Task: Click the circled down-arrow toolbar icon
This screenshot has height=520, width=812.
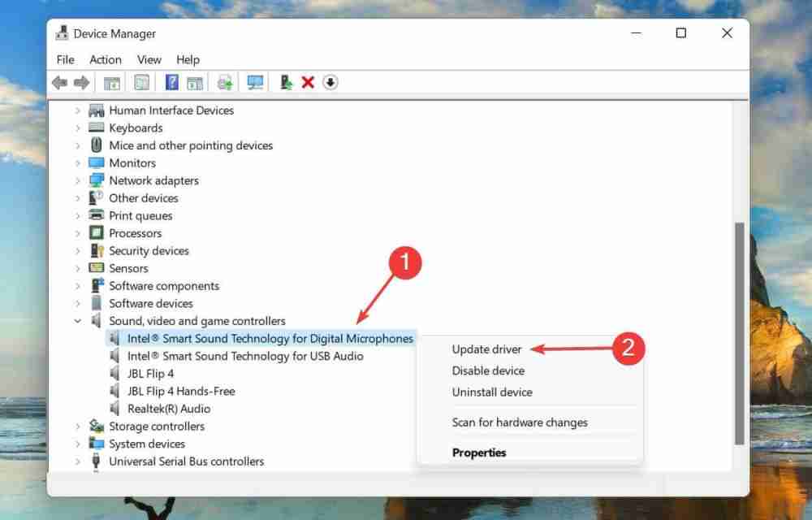Action: [x=330, y=82]
